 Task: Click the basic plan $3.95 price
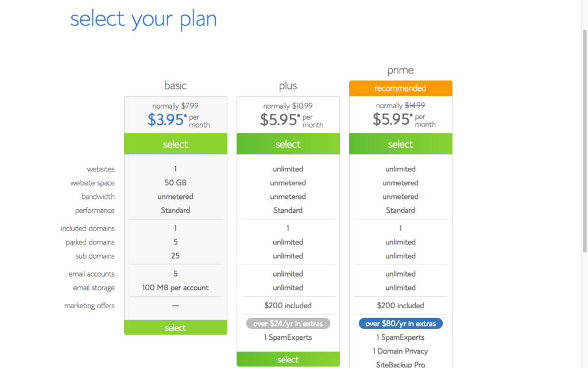click(x=167, y=120)
